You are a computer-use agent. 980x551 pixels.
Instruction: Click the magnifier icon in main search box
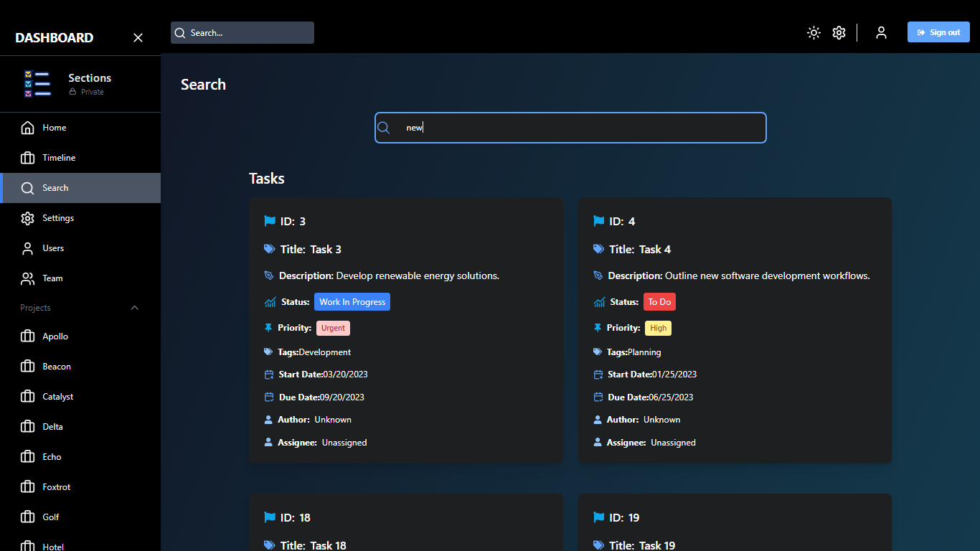pyautogui.click(x=384, y=128)
